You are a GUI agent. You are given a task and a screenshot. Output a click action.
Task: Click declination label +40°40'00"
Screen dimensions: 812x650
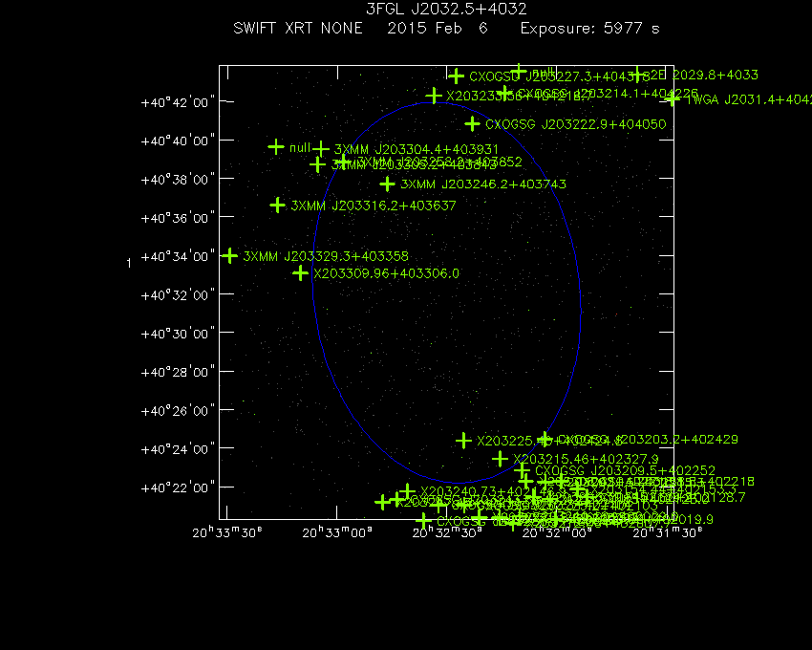[x=178, y=141]
